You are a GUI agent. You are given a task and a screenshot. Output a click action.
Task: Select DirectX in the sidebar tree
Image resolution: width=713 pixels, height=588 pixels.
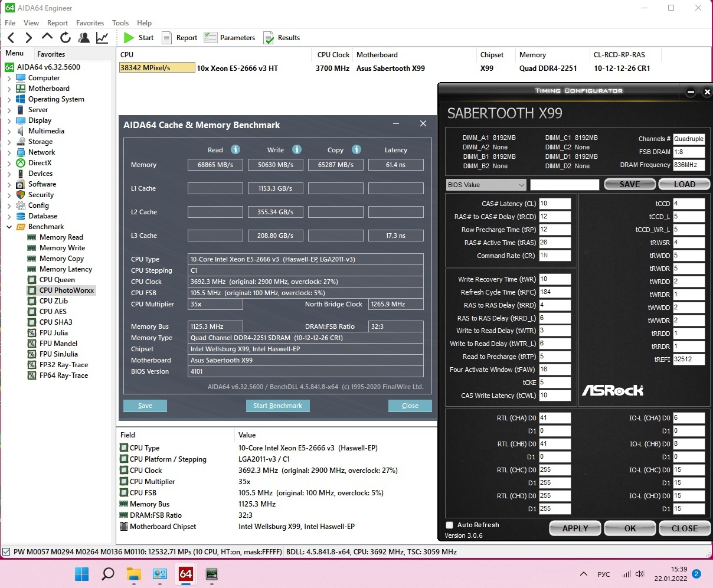40,163
